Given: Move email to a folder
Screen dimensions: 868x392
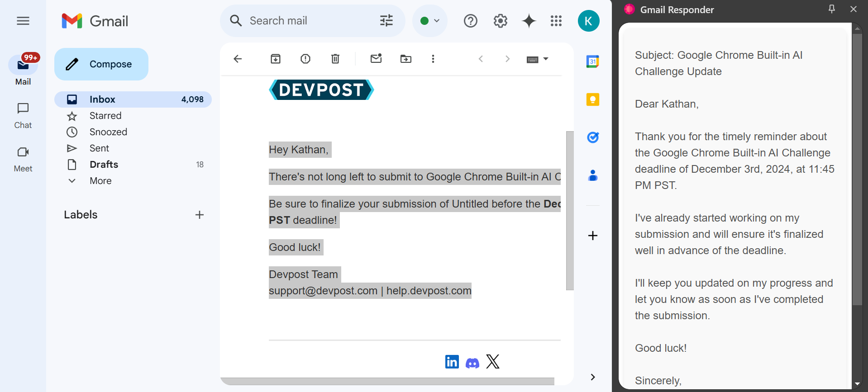Looking at the screenshot, I should [406, 59].
